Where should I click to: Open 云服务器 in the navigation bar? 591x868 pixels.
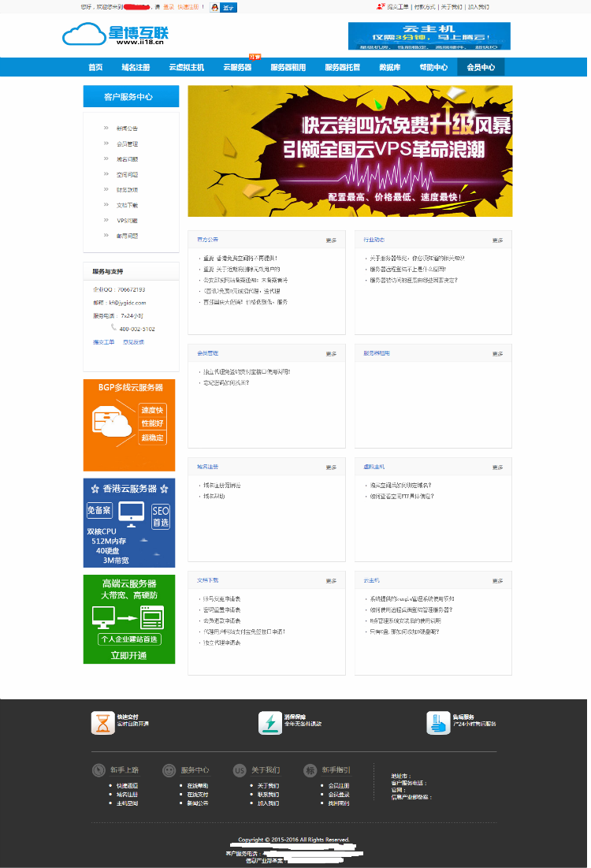[x=237, y=67]
